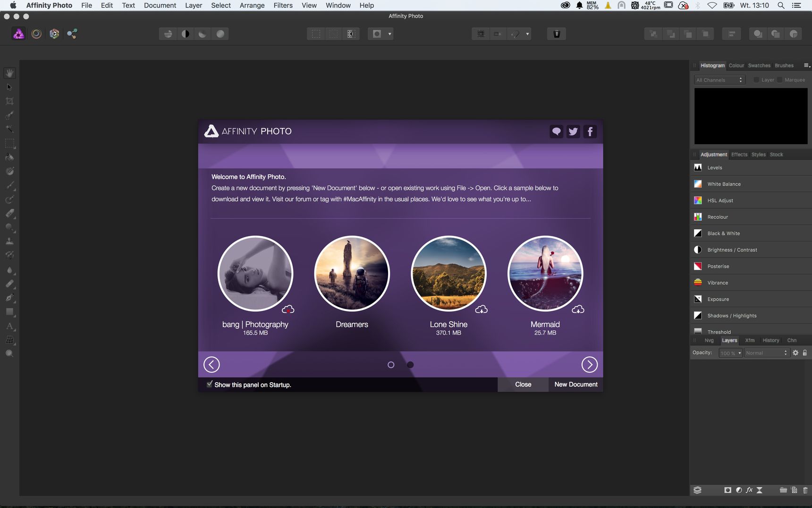
Task: Switch to Develop Persona
Action: coord(54,34)
